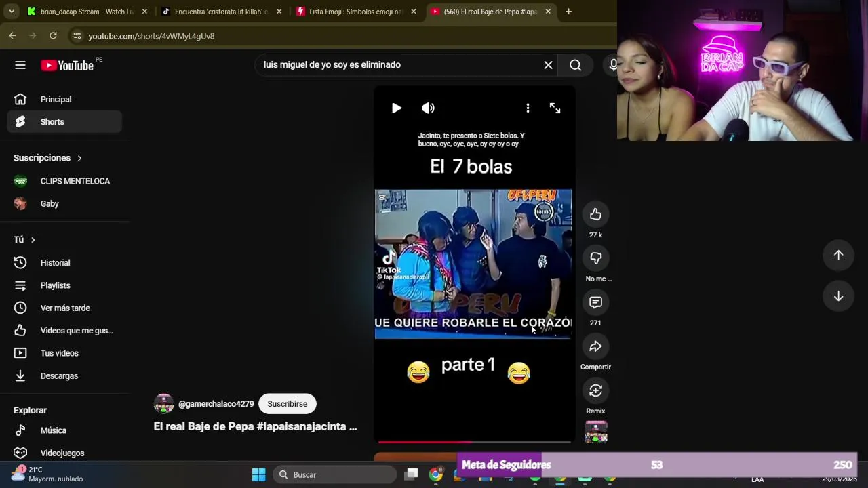Seek on the Short's red progress bar

tap(474, 441)
